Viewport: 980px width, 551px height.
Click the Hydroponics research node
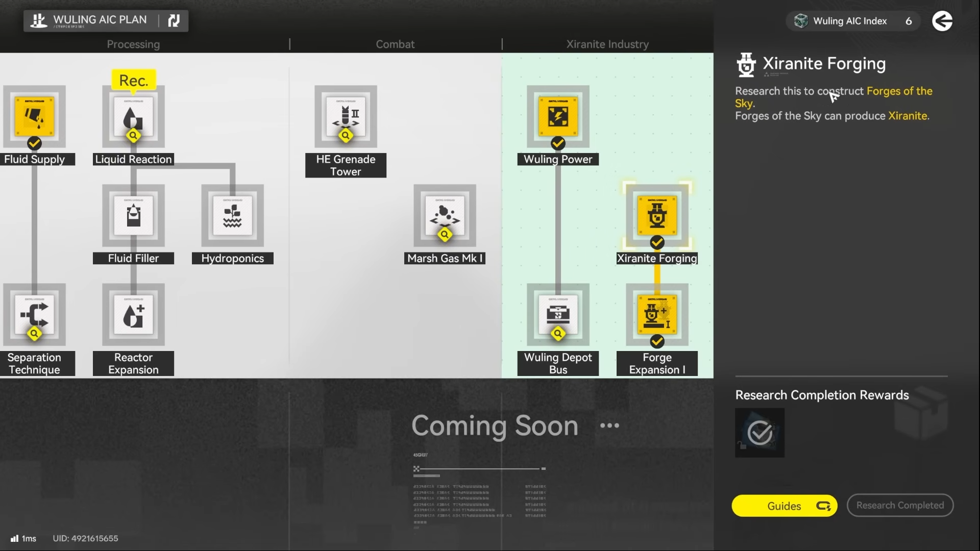[232, 216]
